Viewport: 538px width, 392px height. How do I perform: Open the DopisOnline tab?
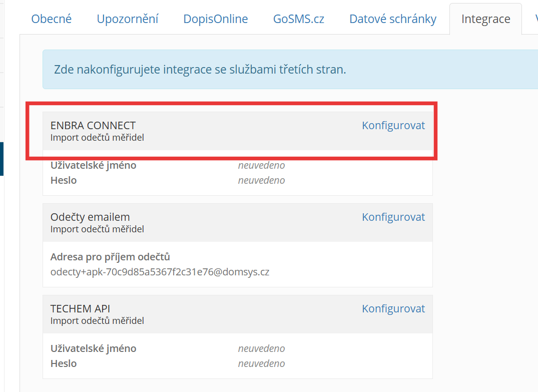[216, 19]
